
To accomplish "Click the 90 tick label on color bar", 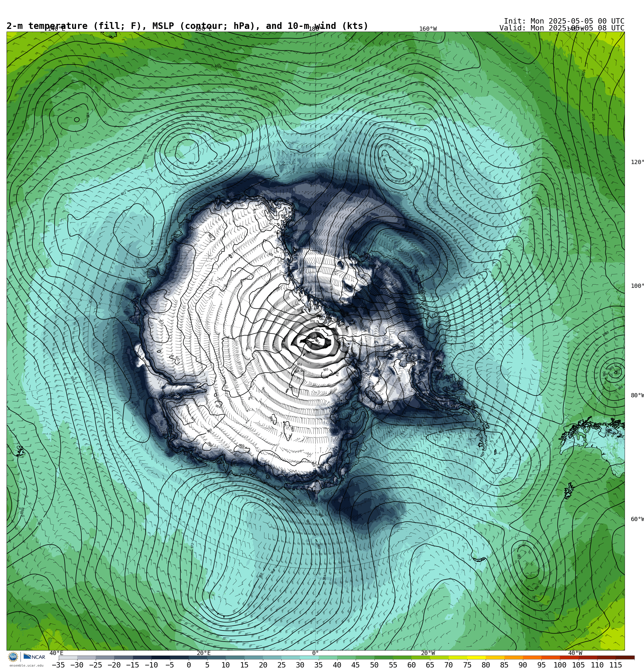I will coord(523,665).
